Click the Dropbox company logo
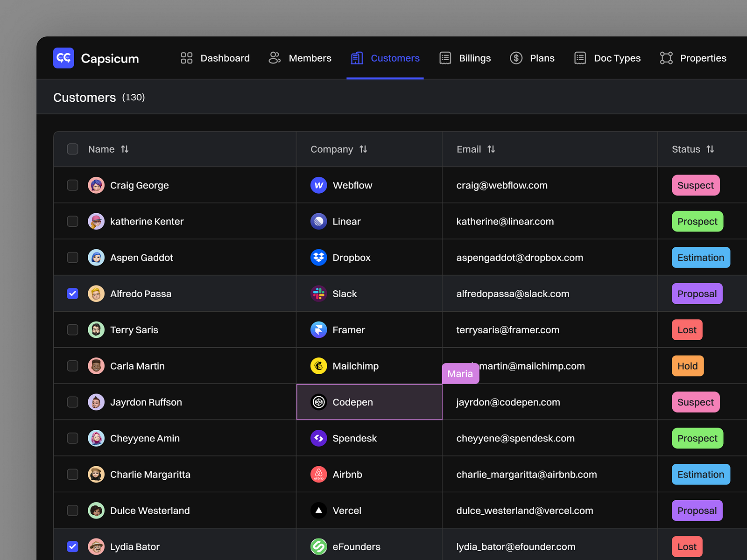 coord(319,258)
